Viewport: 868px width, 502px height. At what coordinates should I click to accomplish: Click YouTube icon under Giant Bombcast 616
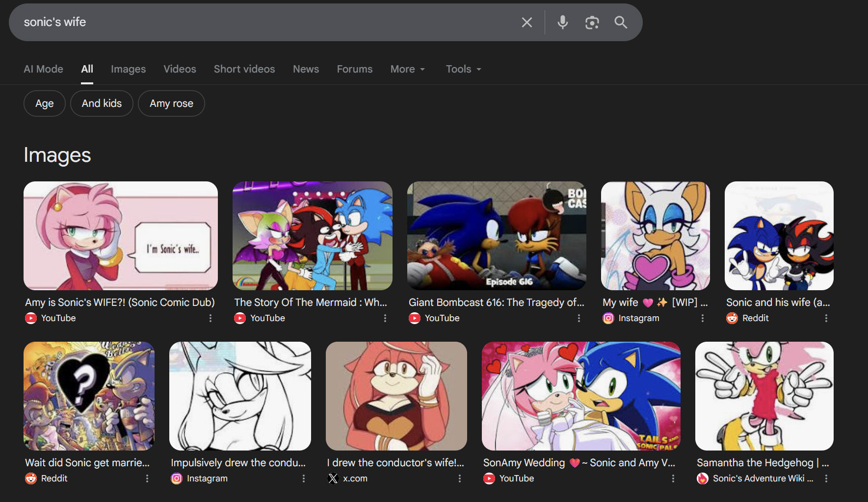click(415, 318)
